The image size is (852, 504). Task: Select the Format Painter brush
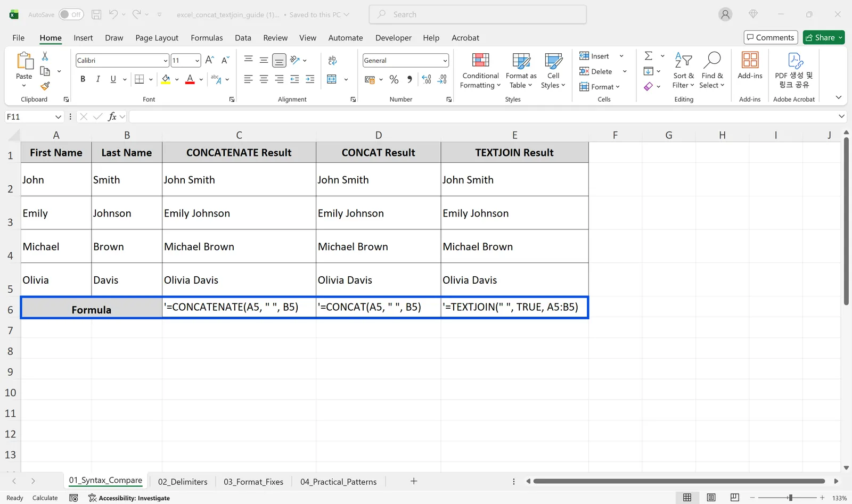[x=45, y=86]
